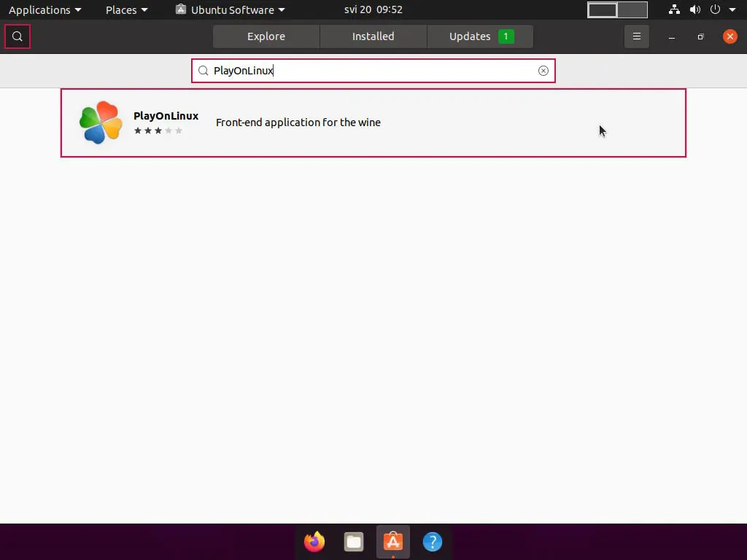Click the green updates count badge
747x560 pixels.
coord(506,36)
